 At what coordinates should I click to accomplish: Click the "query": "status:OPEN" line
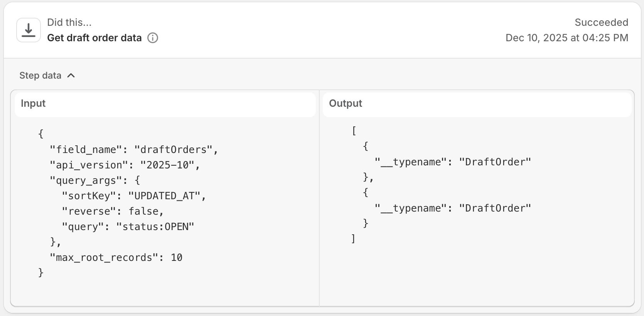tap(128, 227)
